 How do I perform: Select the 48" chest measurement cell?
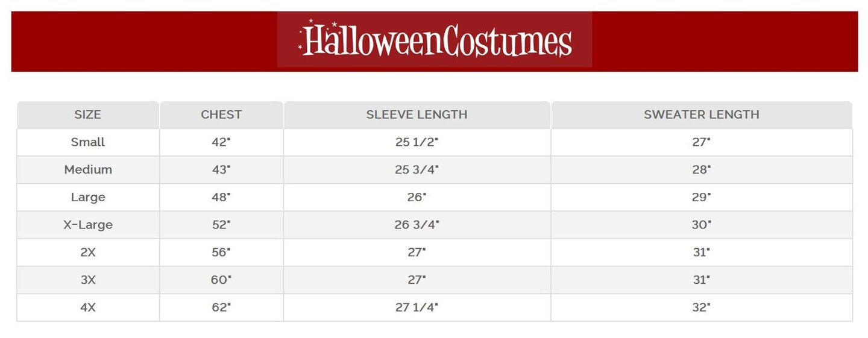click(221, 198)
